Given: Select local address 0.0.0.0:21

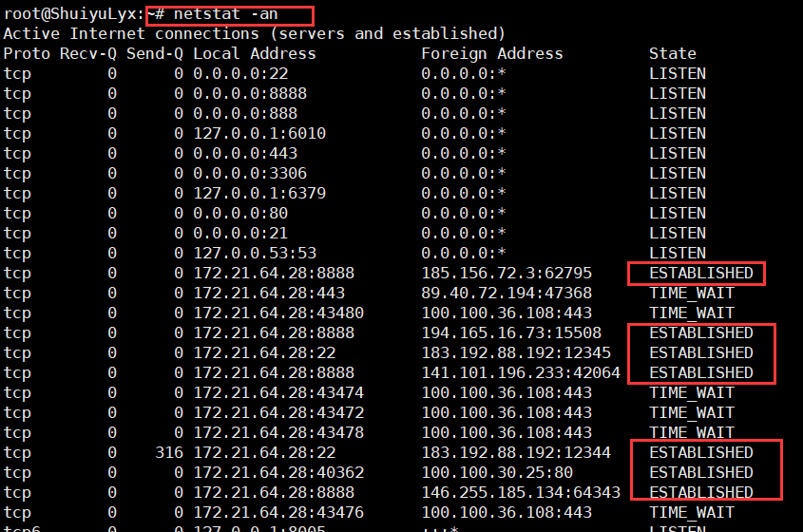Looking at the screenshot, I should (240, 234).
